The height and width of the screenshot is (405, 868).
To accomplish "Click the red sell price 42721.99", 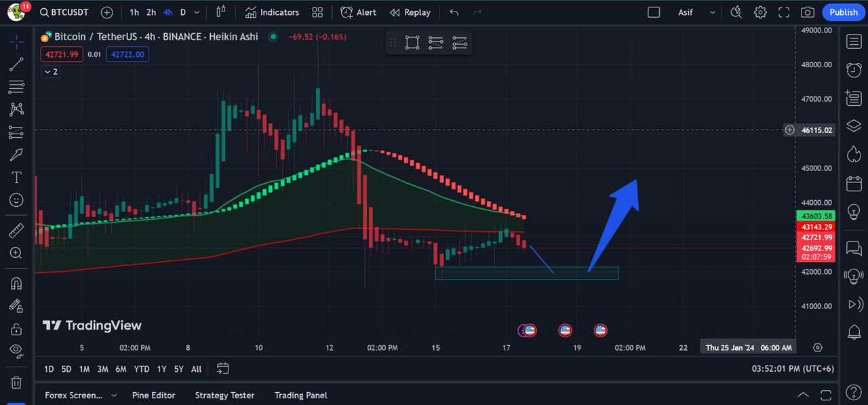I will (x=62, y=54).
